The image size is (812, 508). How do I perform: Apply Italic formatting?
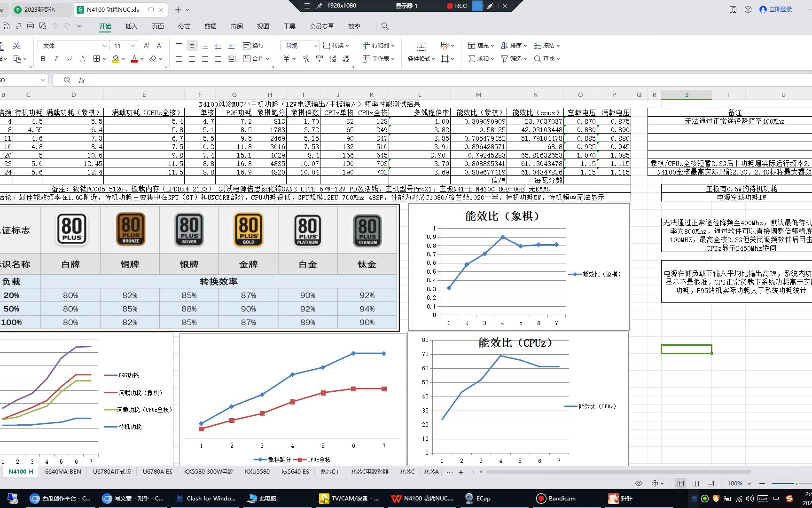[56, 59]
